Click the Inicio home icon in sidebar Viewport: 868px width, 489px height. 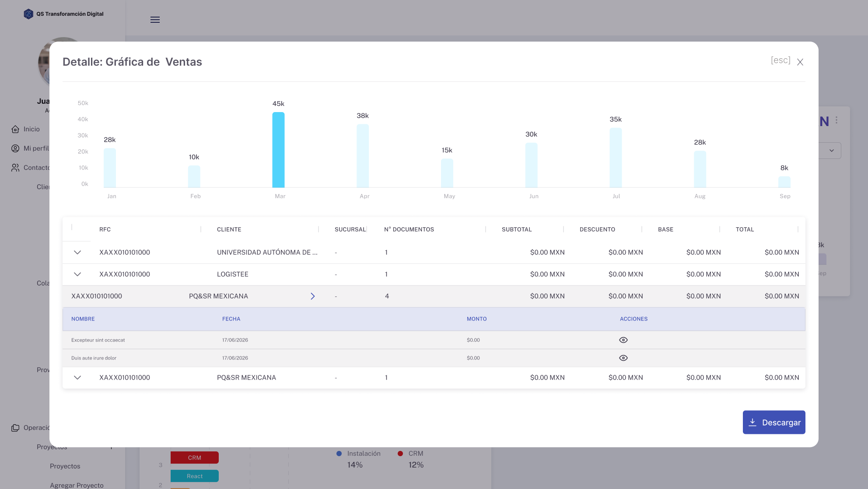click(15, 129)
